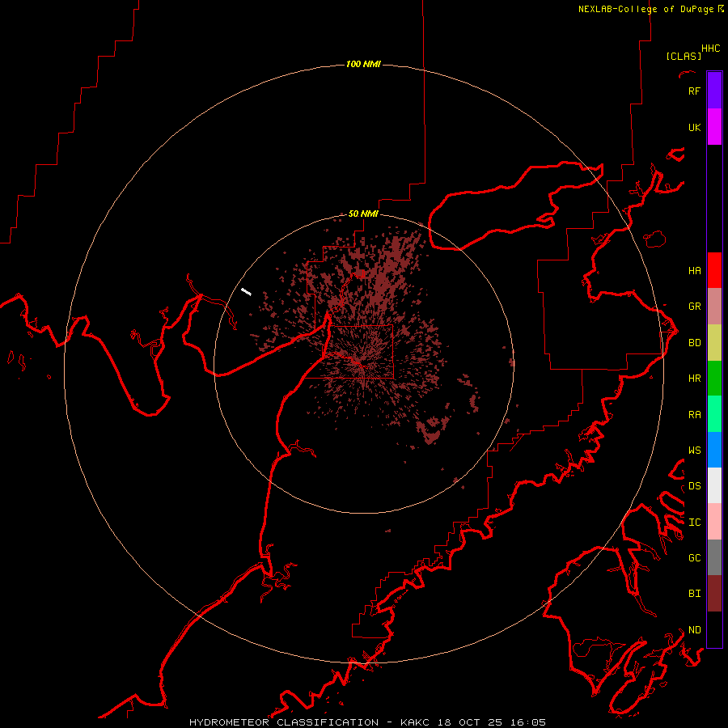Click the GC legend label
Screen dimensions: 728x728
pyautogui.click(x=694, y=557)
